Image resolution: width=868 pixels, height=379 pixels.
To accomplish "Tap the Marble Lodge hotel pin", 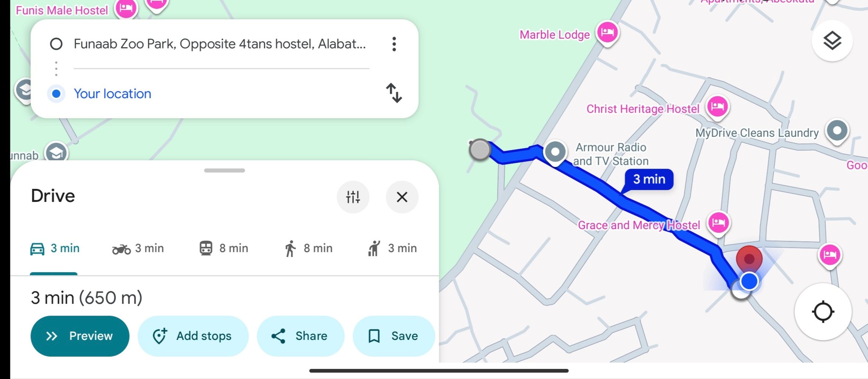I will click(607, 33).
